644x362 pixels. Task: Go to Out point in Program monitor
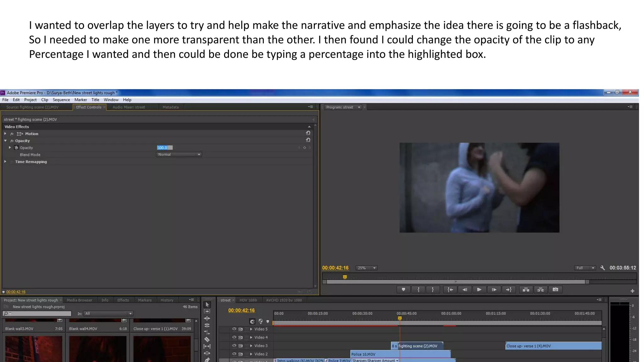pos(509,290)
